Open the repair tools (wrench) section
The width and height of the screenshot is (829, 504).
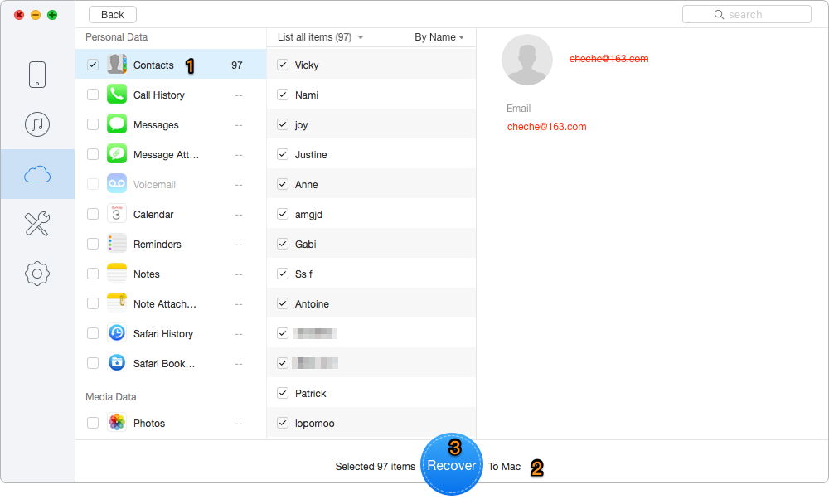pyautogui.click(x=37, y=224)
